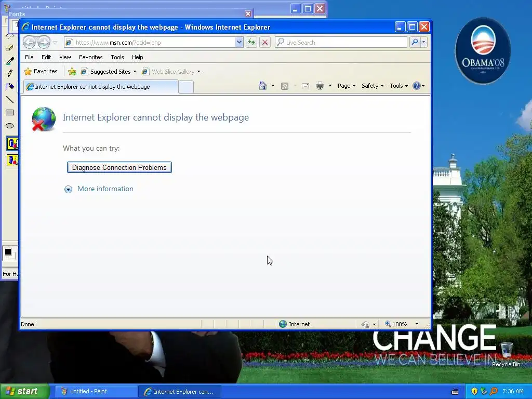This screenshot has width=532, height=399.
Task: Open the Home button dropdown arrow
Action: pyautogui.click(x=273, y=86)
